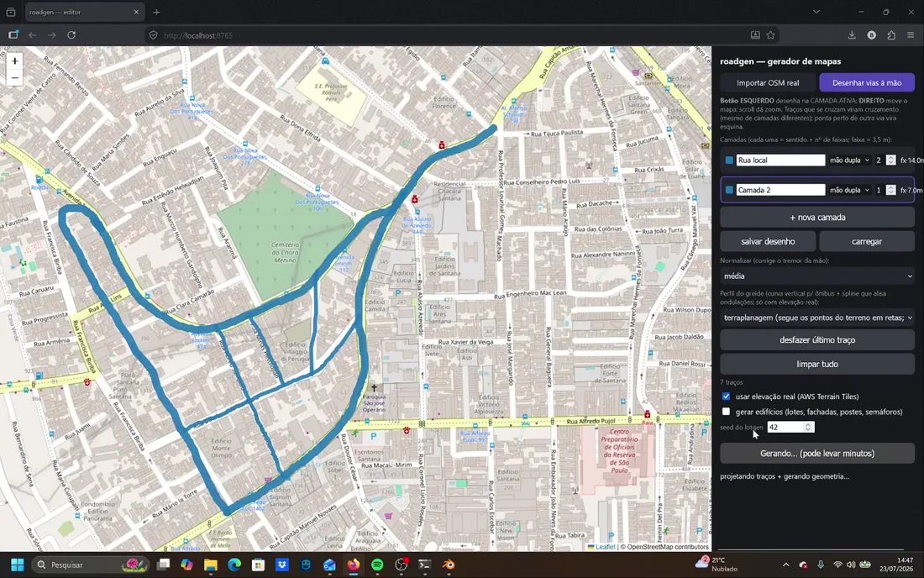Change direction dropdown for Rua local
The width and height of the screenshot is (924, 578).
[x=850, y=160]
